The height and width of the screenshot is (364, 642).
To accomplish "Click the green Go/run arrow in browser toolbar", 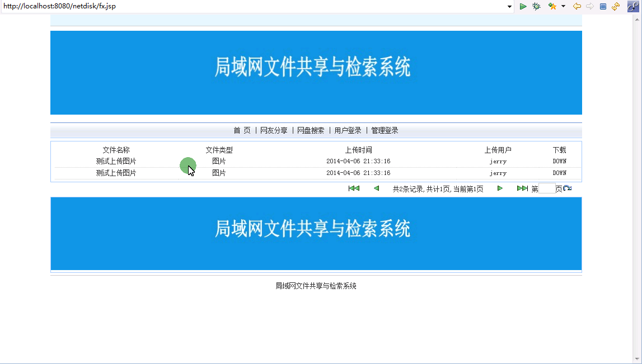I will point(523,6).
